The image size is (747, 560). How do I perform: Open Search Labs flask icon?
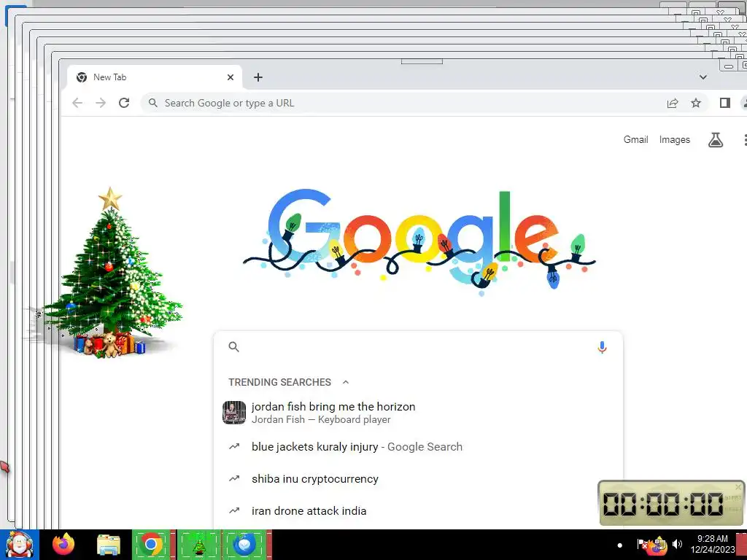pyautogui.click(x=716, y=140)
